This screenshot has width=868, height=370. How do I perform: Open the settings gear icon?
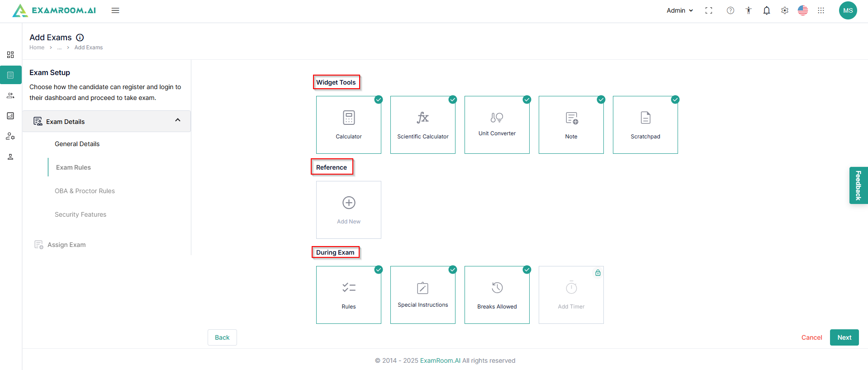tap(785, 10)
